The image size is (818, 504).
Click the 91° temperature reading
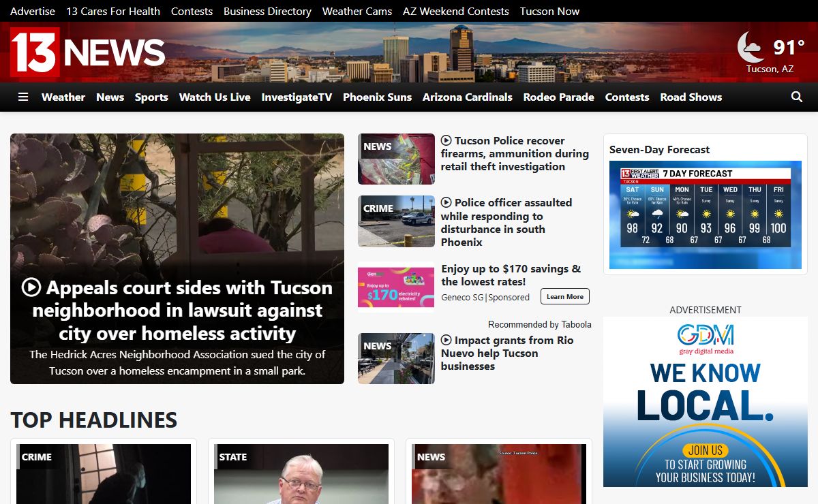(789, 47)
